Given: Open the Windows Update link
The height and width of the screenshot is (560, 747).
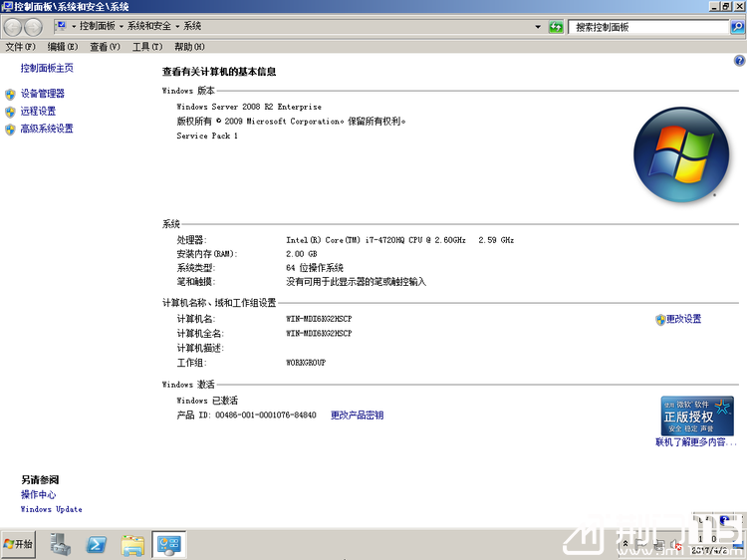Looking at the screenshot, I should pos(51,509).
